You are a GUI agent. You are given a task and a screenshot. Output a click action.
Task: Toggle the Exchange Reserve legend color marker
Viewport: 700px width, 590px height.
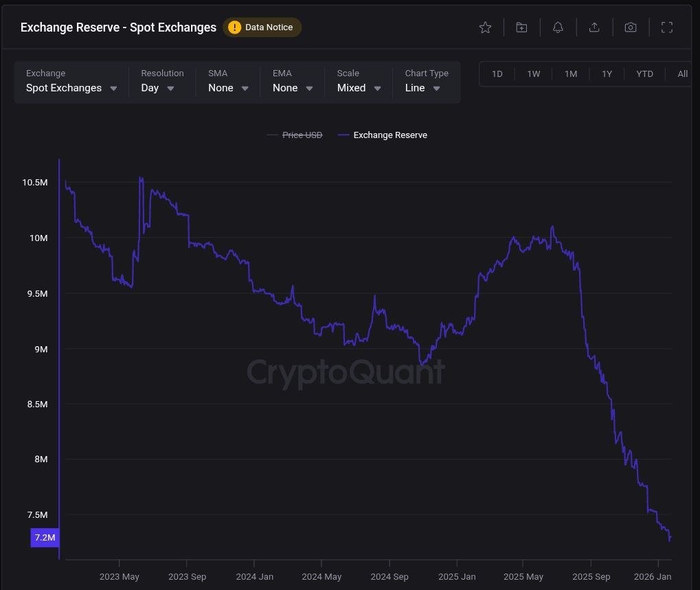[342, 135]
